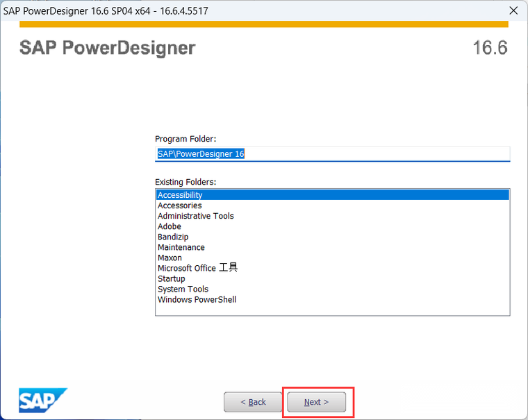Select the Startup folder entry
The height and width of the screenshot is (420, 528).
click(x=332, y=278)
